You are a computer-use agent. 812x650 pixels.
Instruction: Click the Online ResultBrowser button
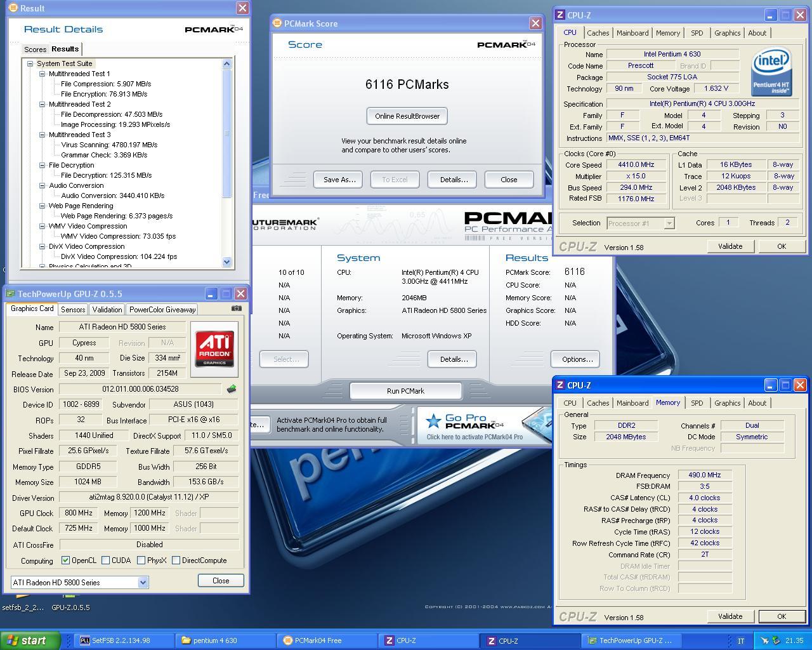pyautogui.click(x=407, y=116)
